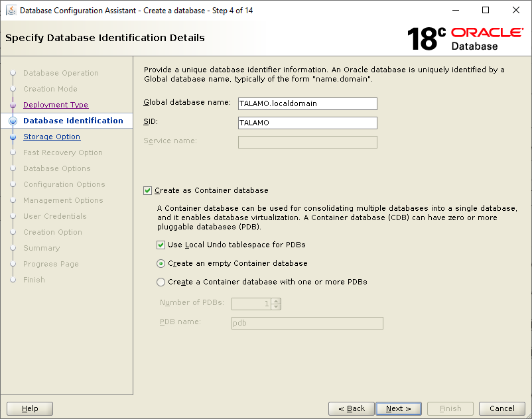532x419 pixels.
Task: Go to Deployment Type step
Action: 56,105
